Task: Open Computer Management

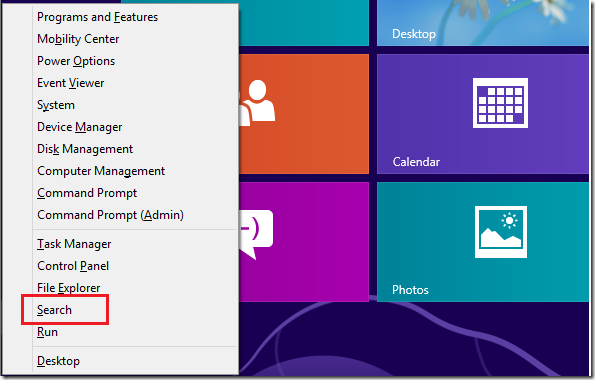Action: [x=101, y=171]
